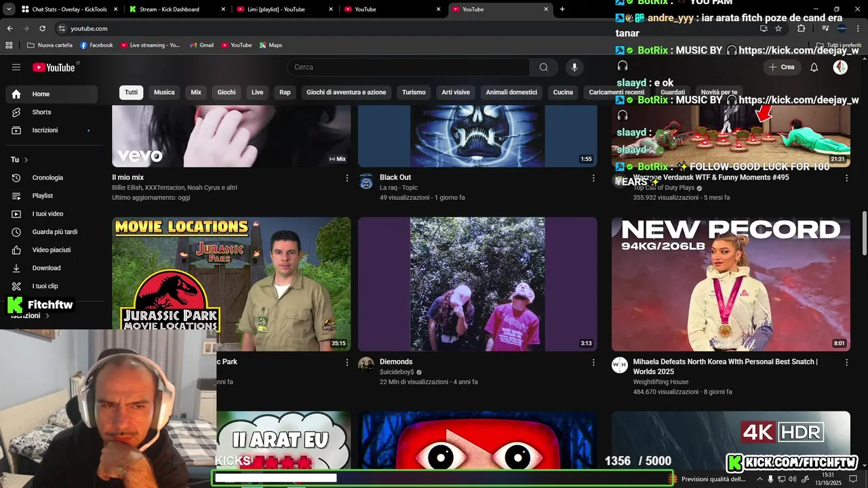868x488 pixels.
Task: Select the Arti visive chip
Action: (x=456, y=92)
